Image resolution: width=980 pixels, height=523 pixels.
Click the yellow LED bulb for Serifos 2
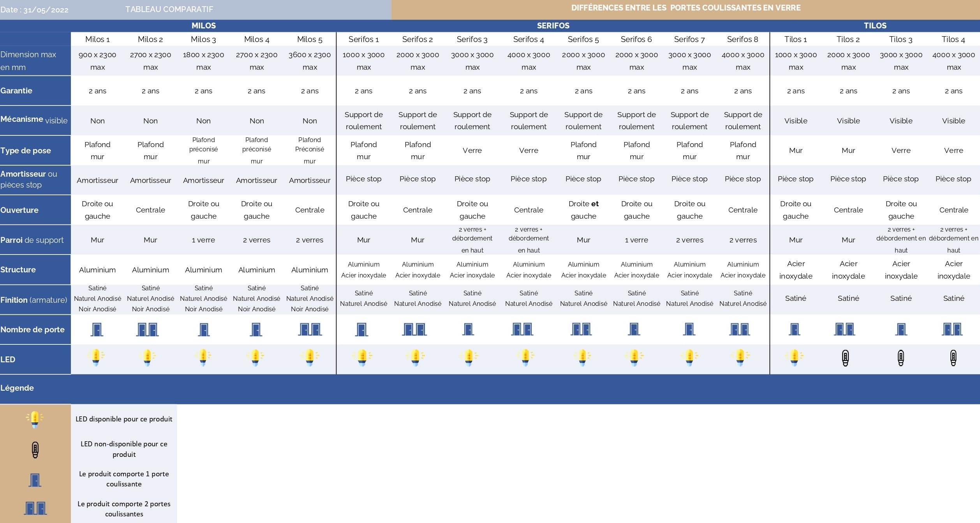click(x=415, y=358)
